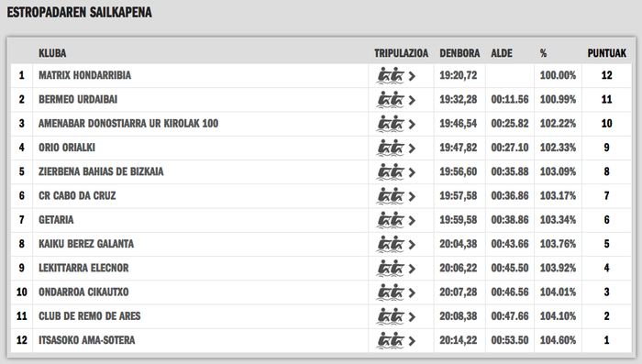Expand Amenabar Donostiarra crew chevron arrow
Screen dimensions: 642x364
(x=412, y=125)
